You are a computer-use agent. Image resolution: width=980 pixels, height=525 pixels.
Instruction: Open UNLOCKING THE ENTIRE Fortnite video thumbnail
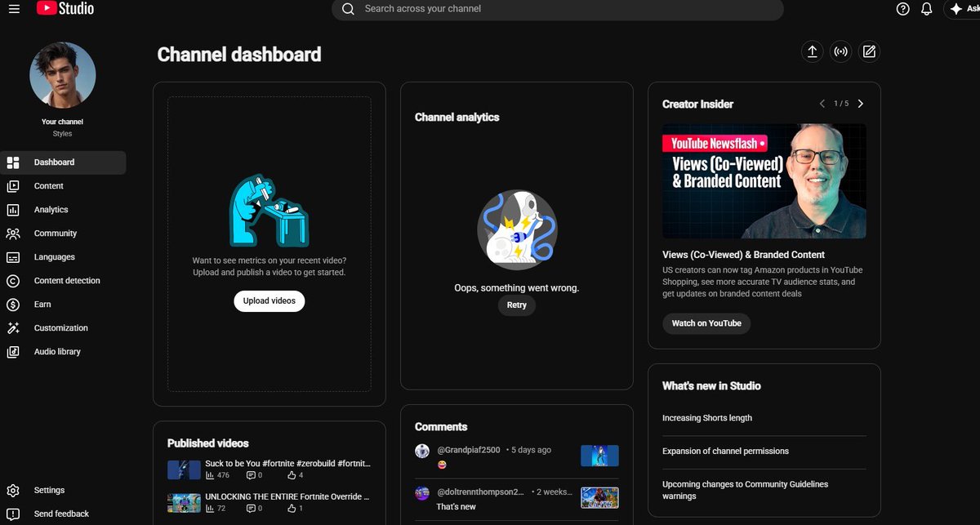point(184,502)
